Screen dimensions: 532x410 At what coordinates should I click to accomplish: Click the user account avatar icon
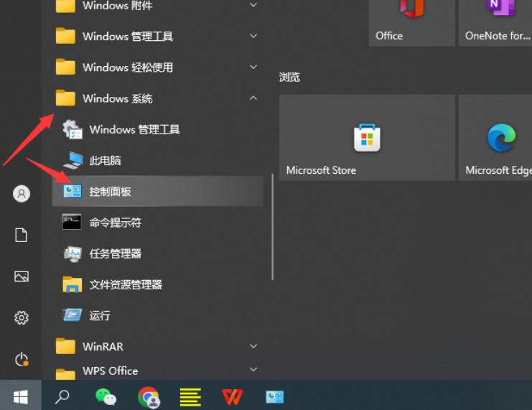click(x=22, y=194)
